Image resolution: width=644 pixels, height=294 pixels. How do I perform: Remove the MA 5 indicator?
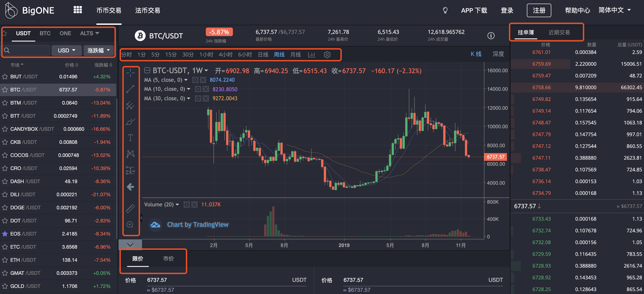[x=203, y=80]
